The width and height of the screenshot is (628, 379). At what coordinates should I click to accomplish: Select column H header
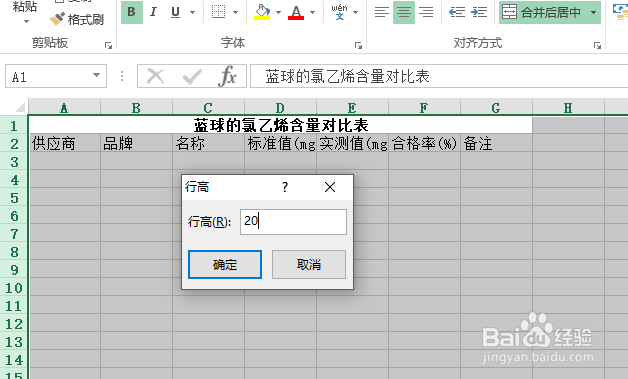click(x=568, y=107)
